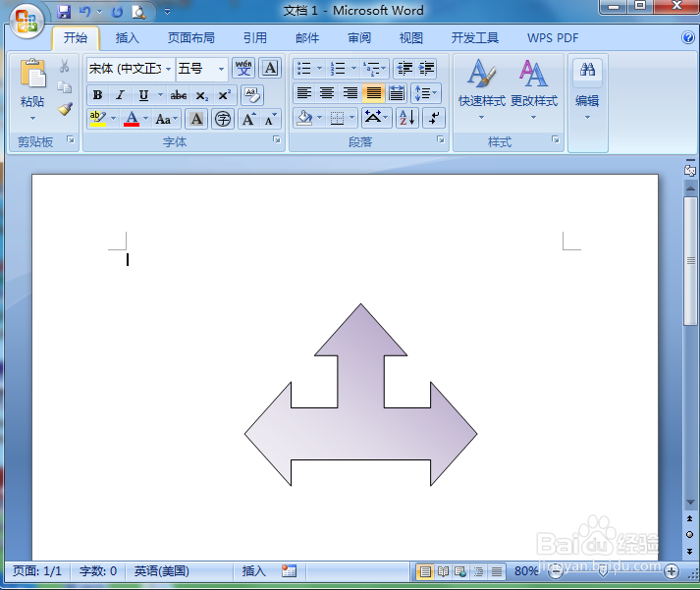
Task: Click the vertical scrollbar thumb
Action: 690,260
